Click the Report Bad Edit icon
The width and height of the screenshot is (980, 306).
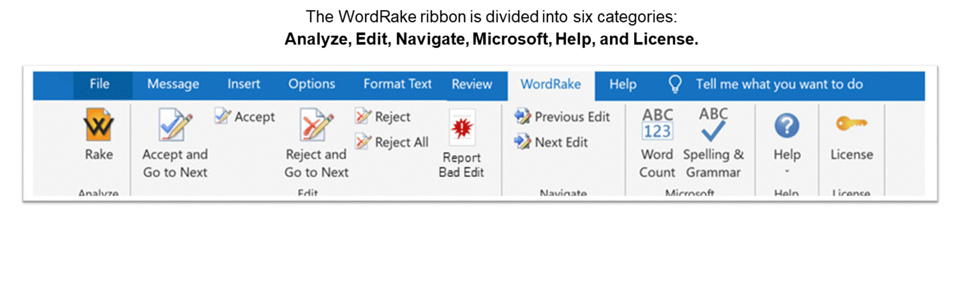coord(461,128)
